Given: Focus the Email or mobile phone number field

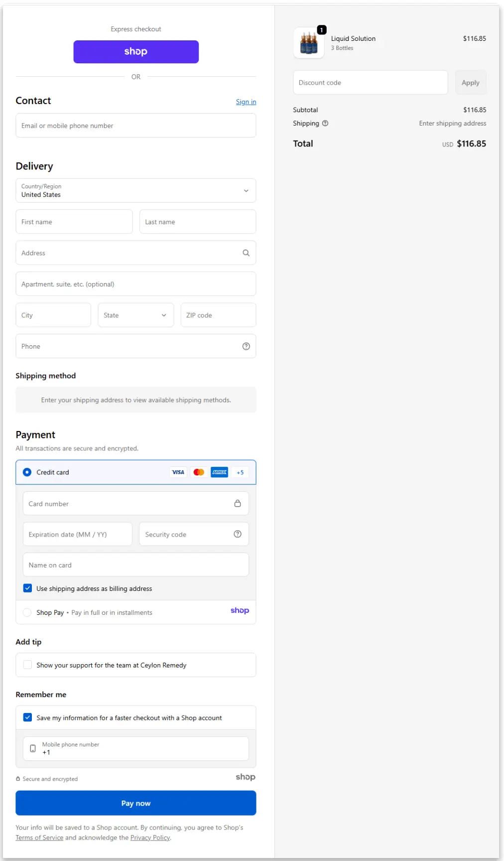Looking at the screenshot, I should coord(136,126).
